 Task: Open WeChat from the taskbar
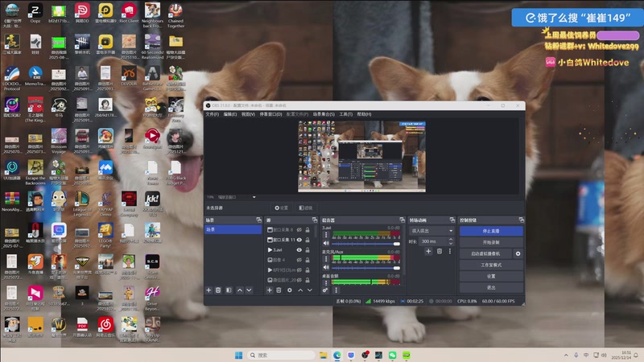point(393,355)
